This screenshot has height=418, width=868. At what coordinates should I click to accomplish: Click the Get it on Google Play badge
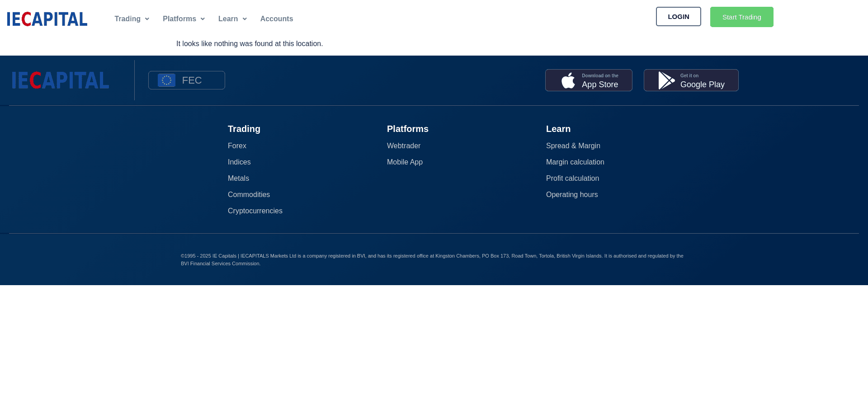(x=690, y=80)
